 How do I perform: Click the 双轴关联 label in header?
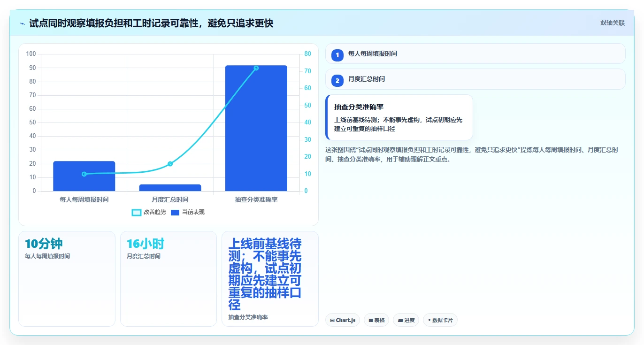pyautogui.click(x=613, y=23)
